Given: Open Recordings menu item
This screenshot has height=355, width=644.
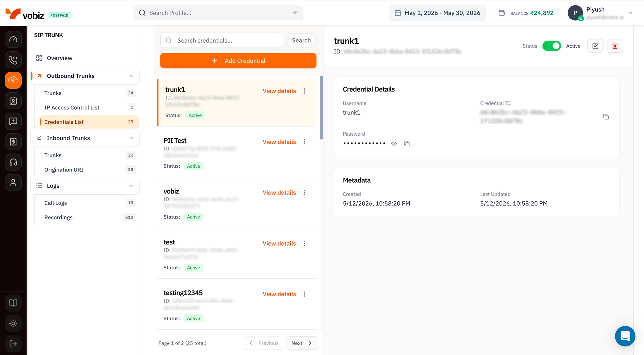Looking at the screenshot, I should click(90, 217).
